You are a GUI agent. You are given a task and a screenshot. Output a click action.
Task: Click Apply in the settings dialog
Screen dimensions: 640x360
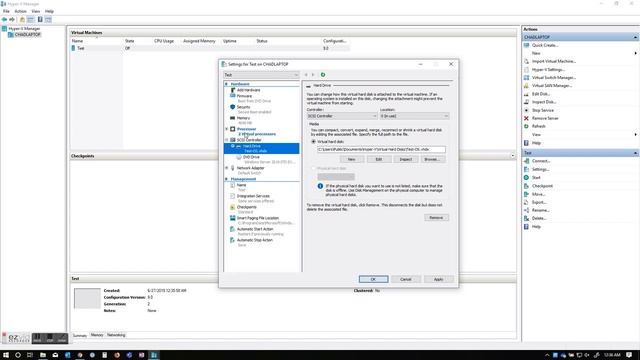coord(438,279)
